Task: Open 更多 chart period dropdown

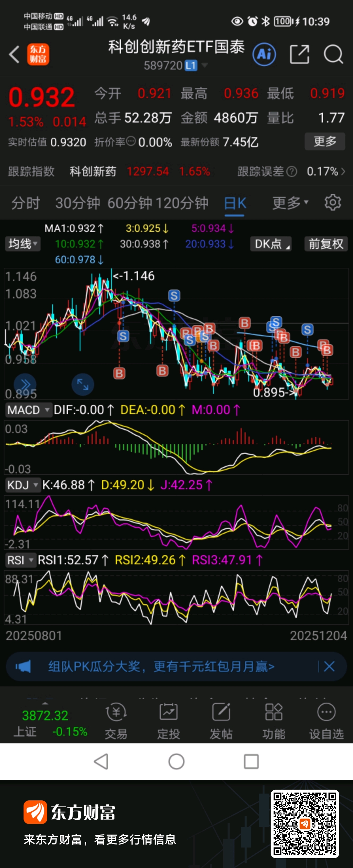Action: (290, 203)
